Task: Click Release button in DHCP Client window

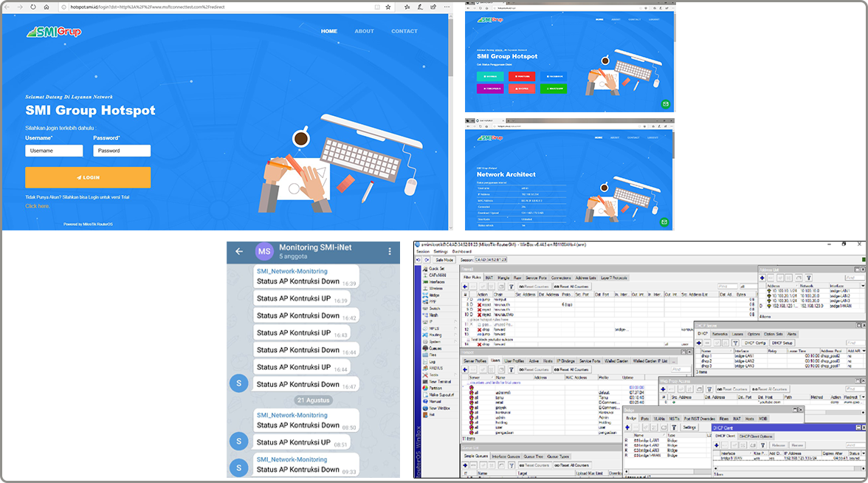Action: pyautogui.click(x=778, y=445)
